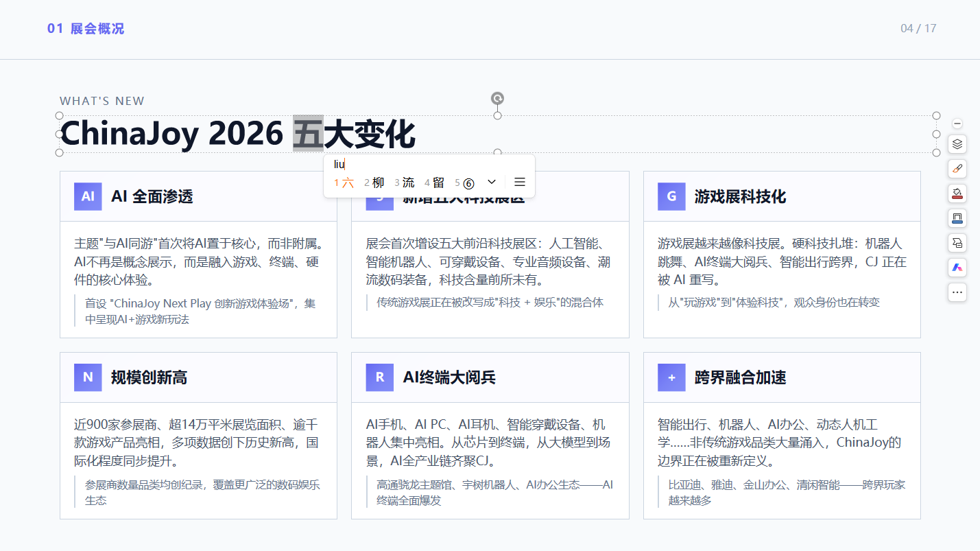
Task: Click the paragraph starting 展会首次增设五大前沿科技展区
Action: pyautogui.click(x=488, y=262)
